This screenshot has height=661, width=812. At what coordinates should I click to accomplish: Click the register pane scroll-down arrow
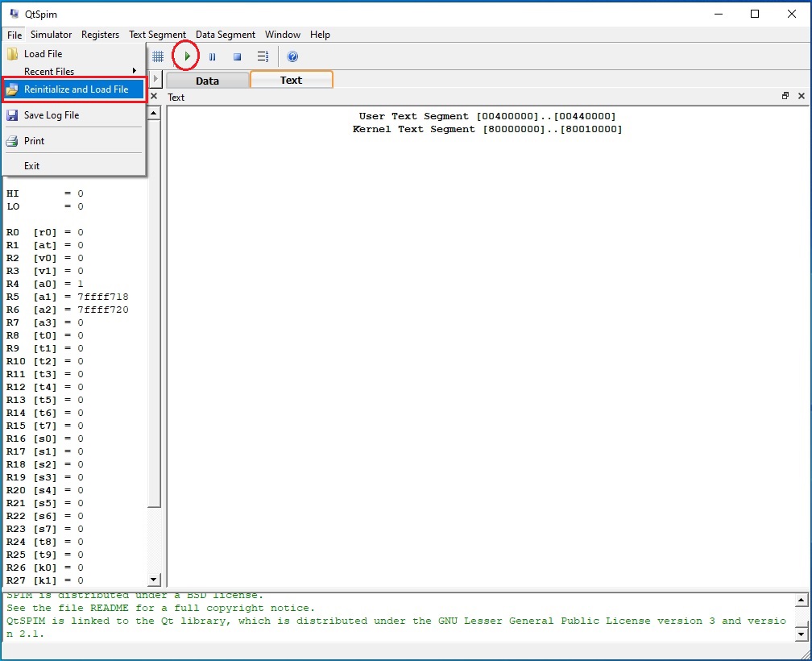[x=154, y=580]
